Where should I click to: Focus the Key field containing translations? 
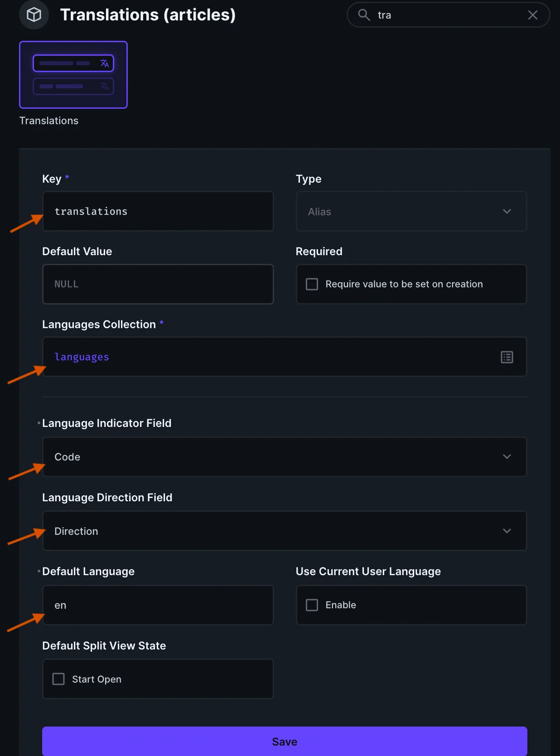click(x=158, y=212)
